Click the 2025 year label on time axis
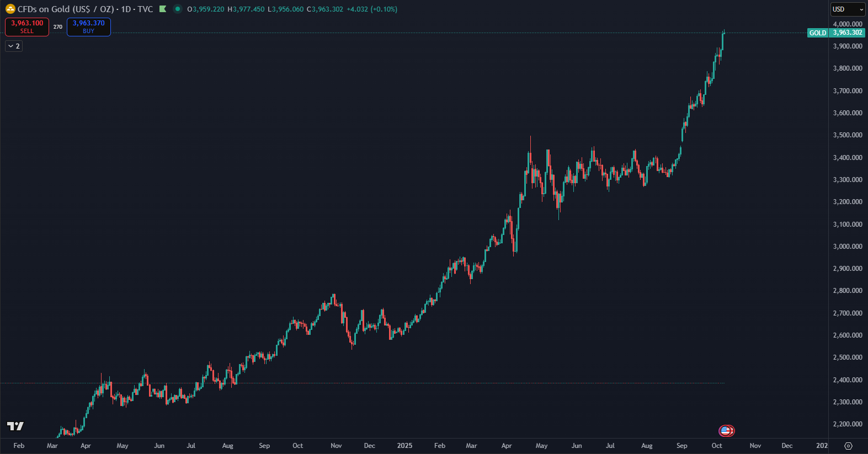This screenshot has width=868, height=454. coord(404,446)
